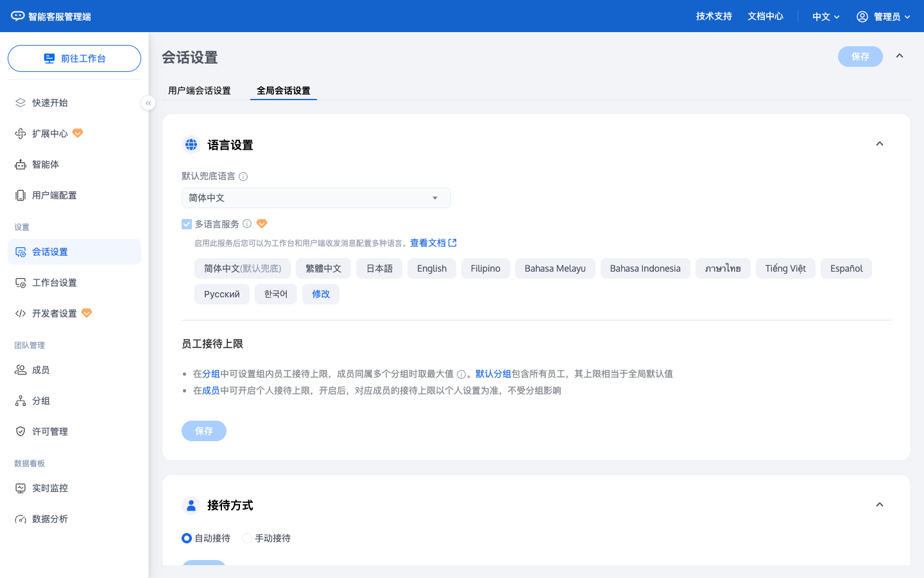924x578 pixels.
Task: Click info icon next to 多语言服务
Action: click(247, 223)
